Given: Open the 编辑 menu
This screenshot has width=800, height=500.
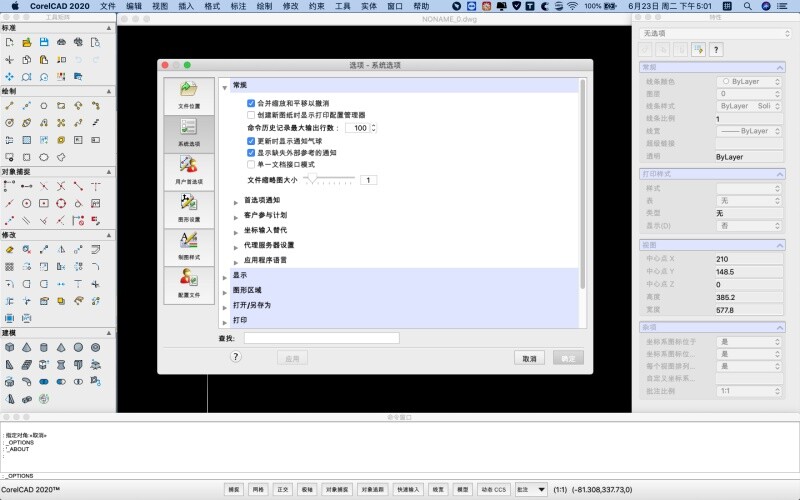Looking at the screenshot, I should (x=134, y=6).
